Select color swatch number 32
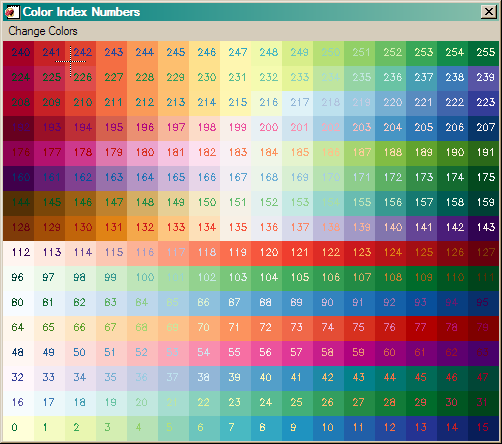This screenshot has width=502, height=444. (x=19, y=378)
